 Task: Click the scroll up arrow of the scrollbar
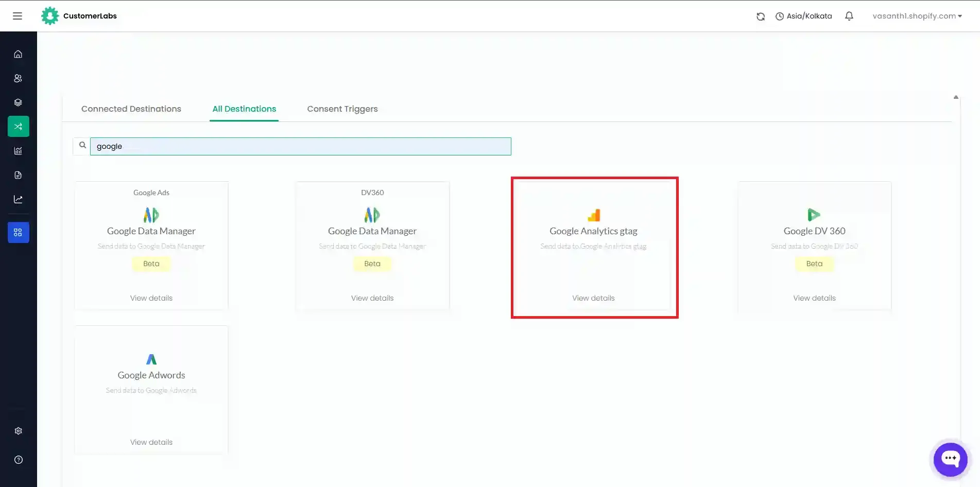[x=956, y=97]
